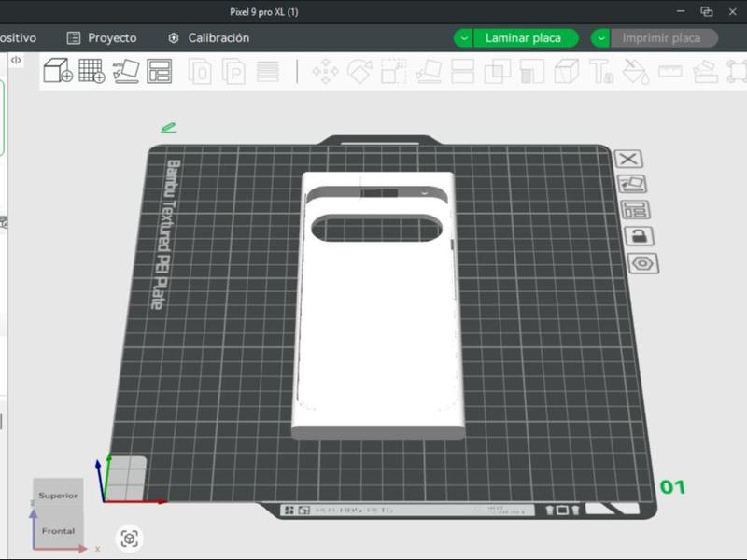This screenshot has height=560, width=747.
Task: Select the Cut tool
Action: click(462, 72)
